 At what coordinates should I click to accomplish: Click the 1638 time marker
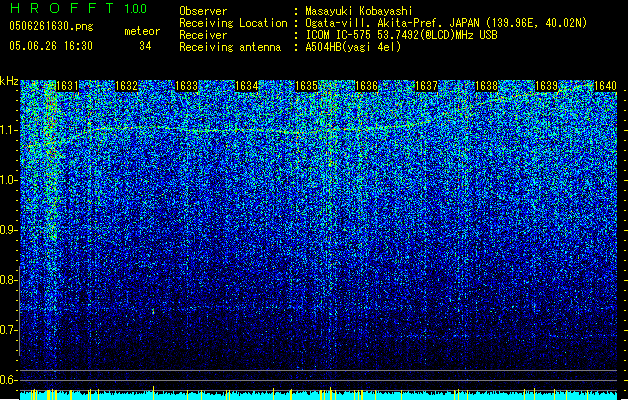[486, 86]
